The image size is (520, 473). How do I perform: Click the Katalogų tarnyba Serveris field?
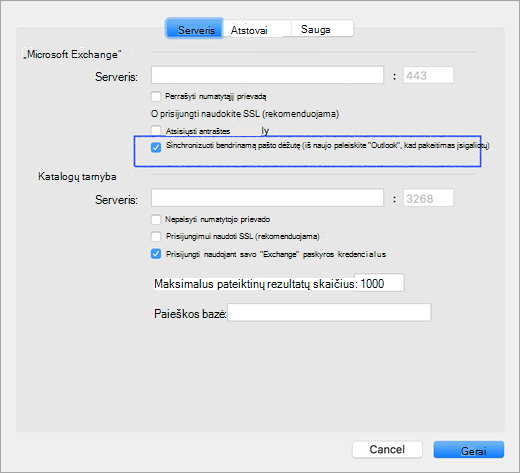point(267,198)
